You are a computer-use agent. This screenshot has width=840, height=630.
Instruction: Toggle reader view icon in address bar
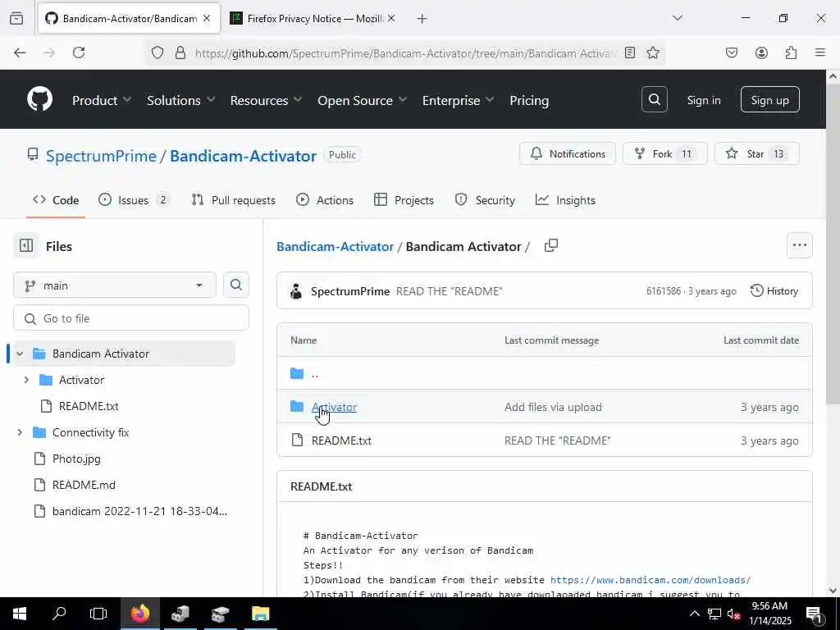tap(630, 52)
